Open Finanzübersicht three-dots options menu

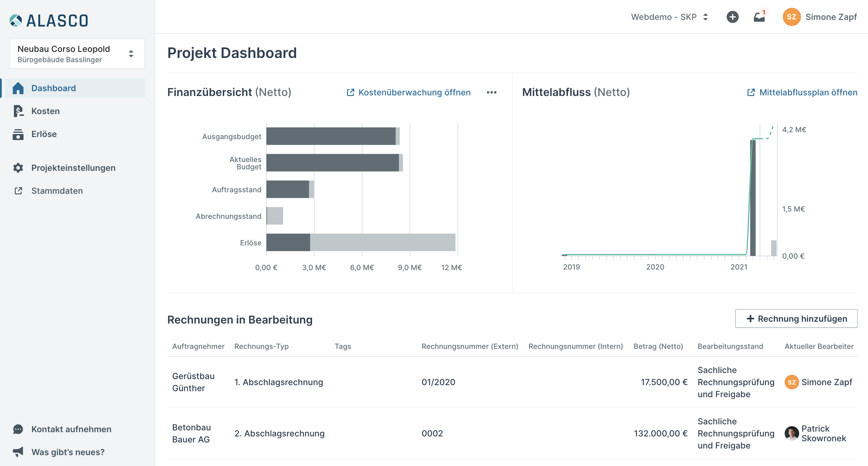[x=491, y=92]
